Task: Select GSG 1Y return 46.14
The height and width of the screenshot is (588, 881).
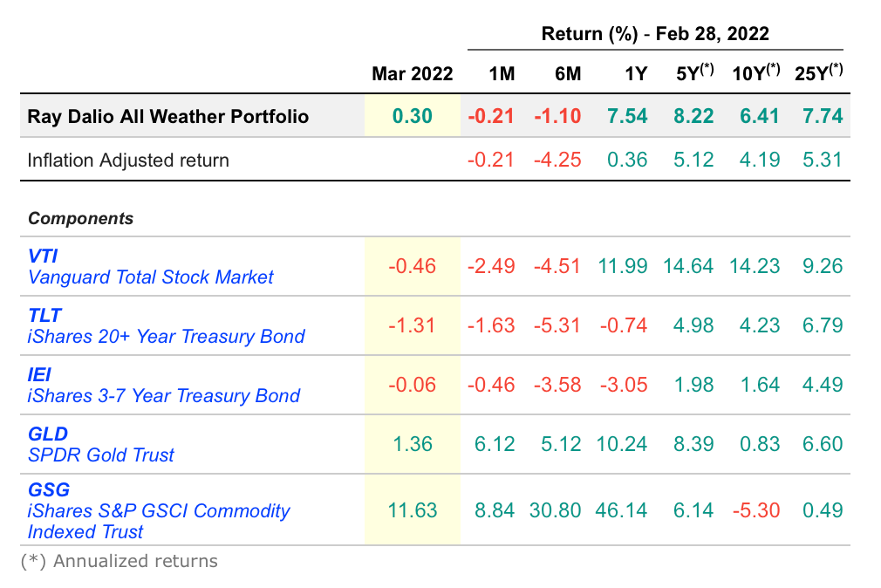Action: pyautogui.click(x=621, y=510)
